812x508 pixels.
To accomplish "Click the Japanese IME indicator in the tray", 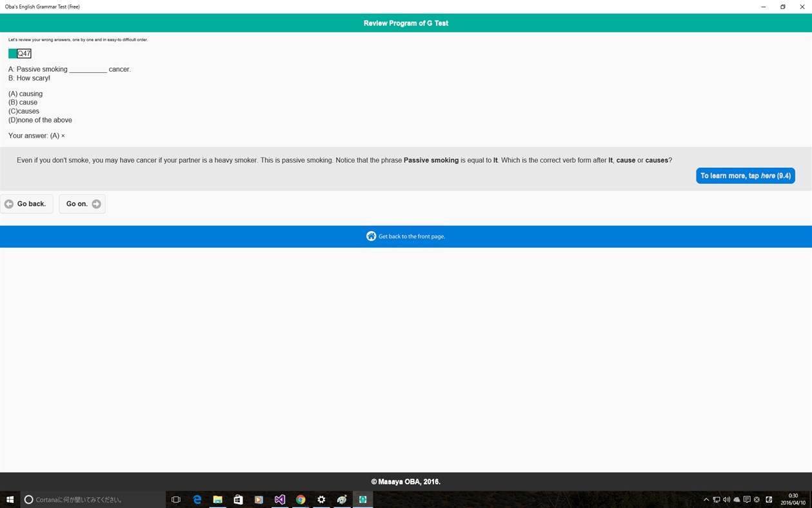I will (x=769, y=499).
